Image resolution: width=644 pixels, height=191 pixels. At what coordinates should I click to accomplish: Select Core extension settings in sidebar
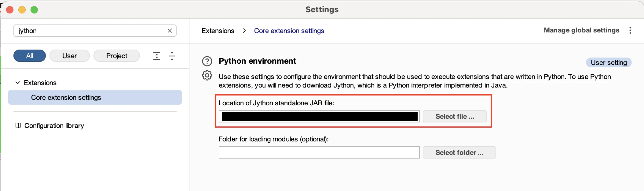coord(66,97)
